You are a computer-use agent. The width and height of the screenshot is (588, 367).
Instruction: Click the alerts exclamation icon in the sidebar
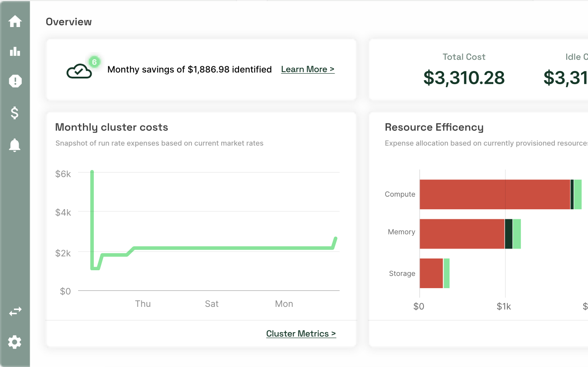pyautogui.click(x=15, y=81)
